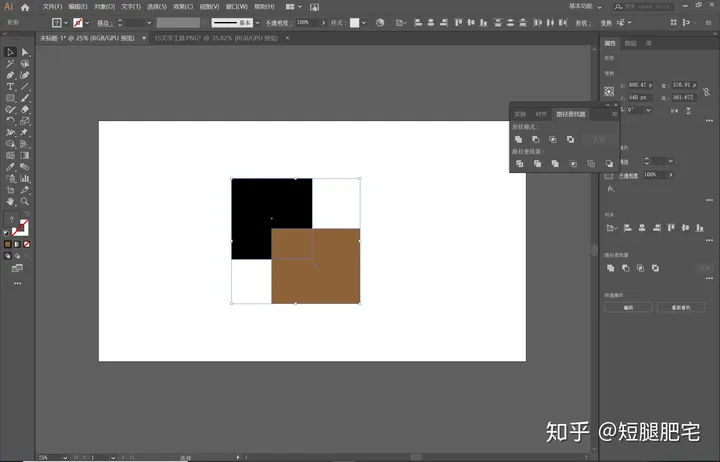This screenshot has width=720, height=462.
Task: Click Divide in floating Pathfinder panel
Action: tap(519, 164)
